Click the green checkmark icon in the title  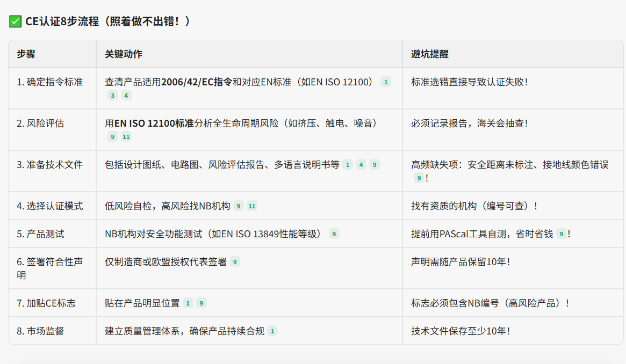pyautogui.click(x=15, y=21)
